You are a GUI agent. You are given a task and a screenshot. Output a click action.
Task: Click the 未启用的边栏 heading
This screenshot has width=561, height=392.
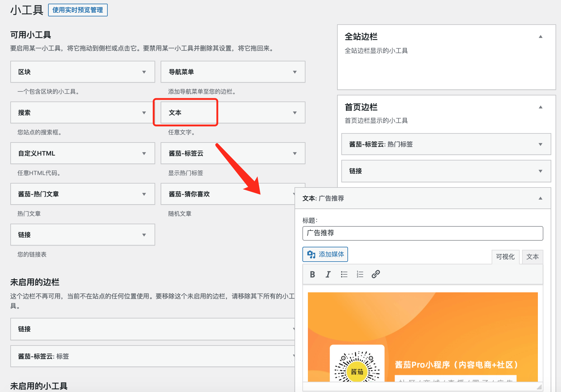[x=35, y=282]
